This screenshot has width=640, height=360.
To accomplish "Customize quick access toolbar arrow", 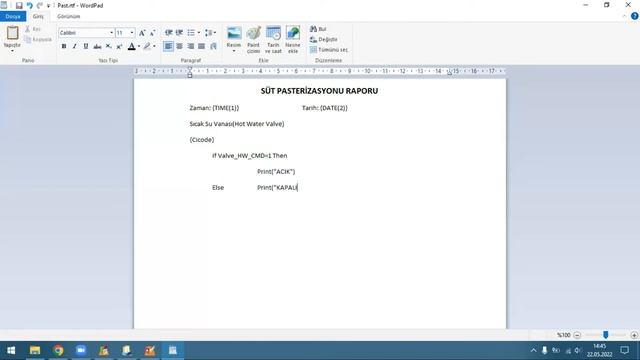I will point(48,6).
